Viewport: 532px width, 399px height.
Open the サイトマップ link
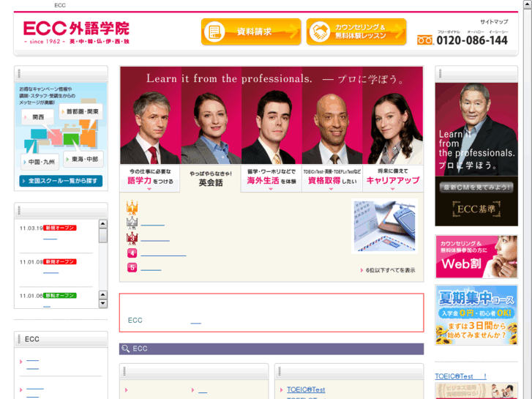point(494,22)
